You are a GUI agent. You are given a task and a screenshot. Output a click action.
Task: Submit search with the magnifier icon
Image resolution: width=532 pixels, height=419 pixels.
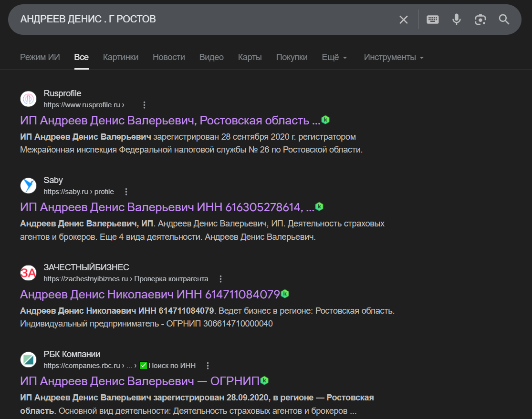[x=504, y=20]
